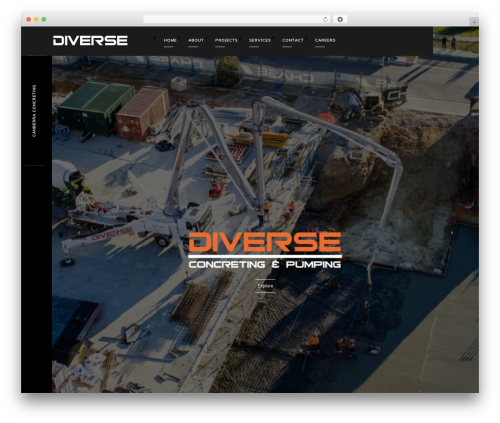The width and height of the screenshot is (500, 423).
Task: Open the Home menu item
Action: [170, 40]
